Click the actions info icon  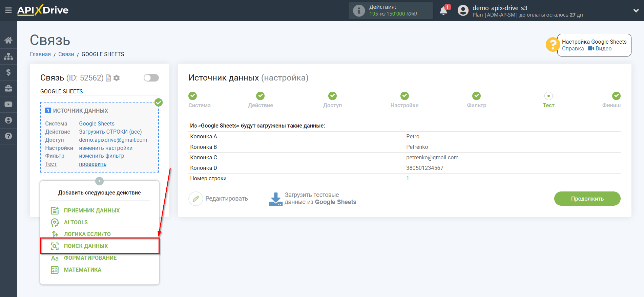(x=359, y=10)
